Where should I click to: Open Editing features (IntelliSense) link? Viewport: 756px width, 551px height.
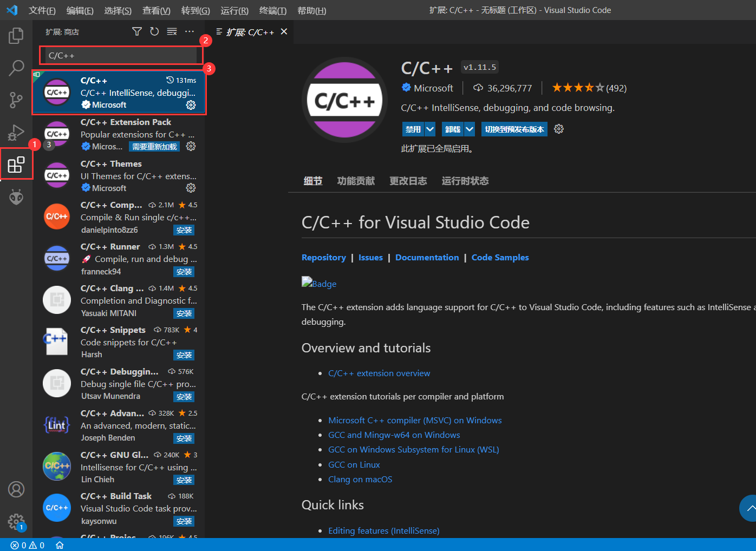tap(384, 531)
